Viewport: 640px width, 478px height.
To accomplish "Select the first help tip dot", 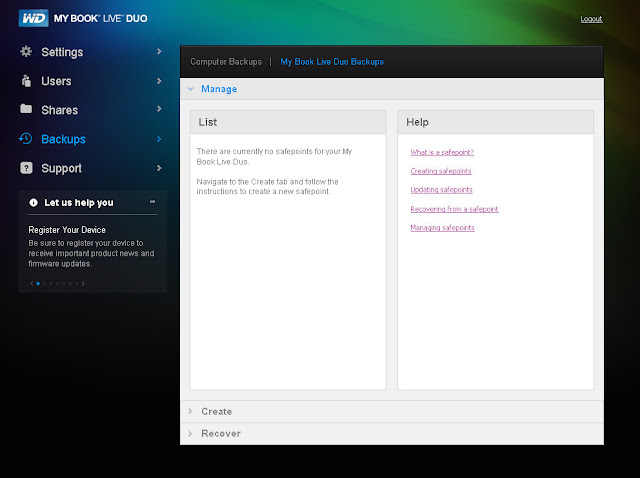I will pos(38,283).
